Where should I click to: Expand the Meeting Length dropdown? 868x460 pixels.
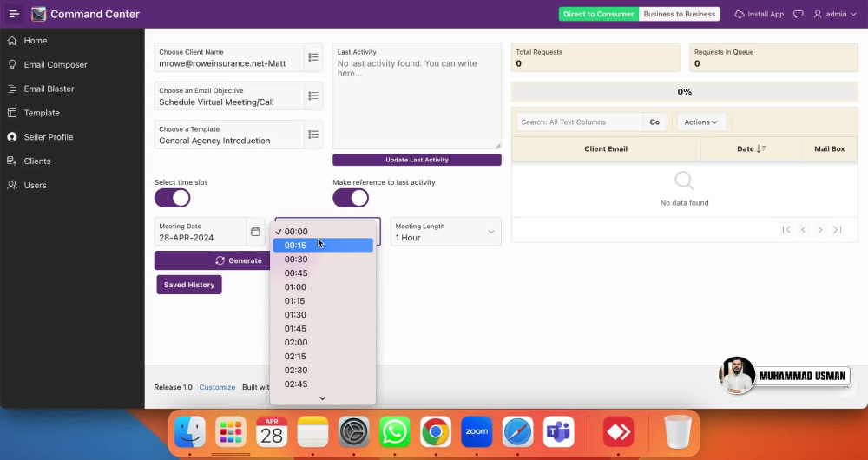pos(445,232)
